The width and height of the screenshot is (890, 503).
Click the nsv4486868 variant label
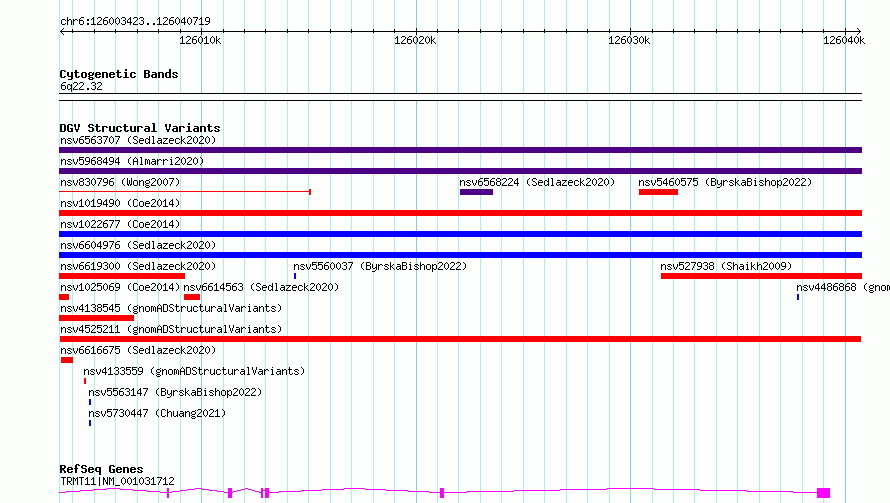point(842,287)
